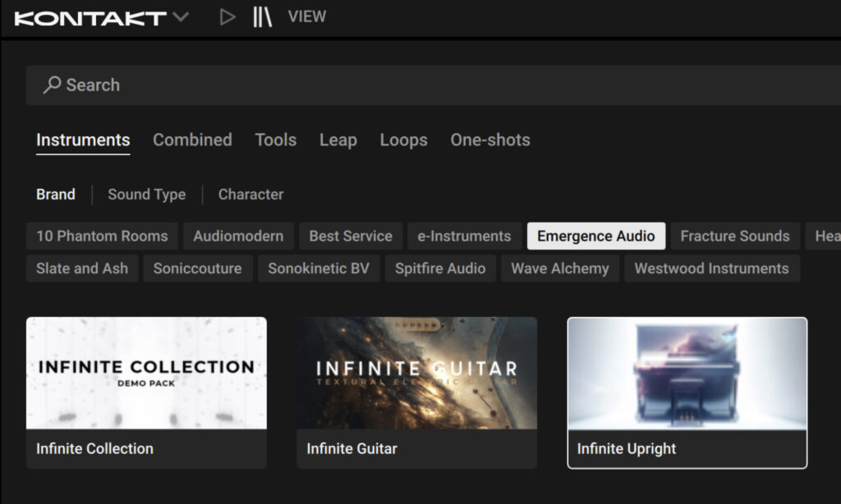Select the Tools tab

[x=276, y=140]
